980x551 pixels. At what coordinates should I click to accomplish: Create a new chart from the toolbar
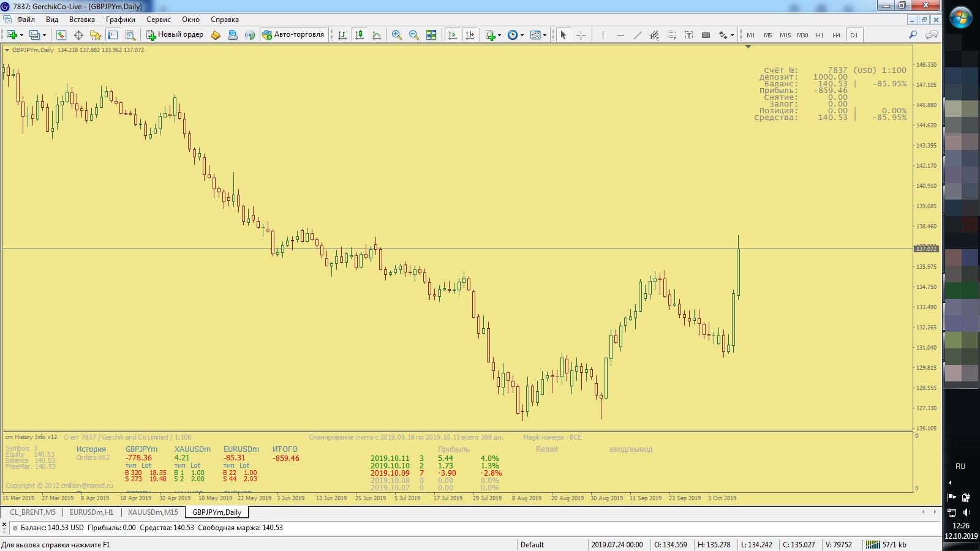pos(12,35)
